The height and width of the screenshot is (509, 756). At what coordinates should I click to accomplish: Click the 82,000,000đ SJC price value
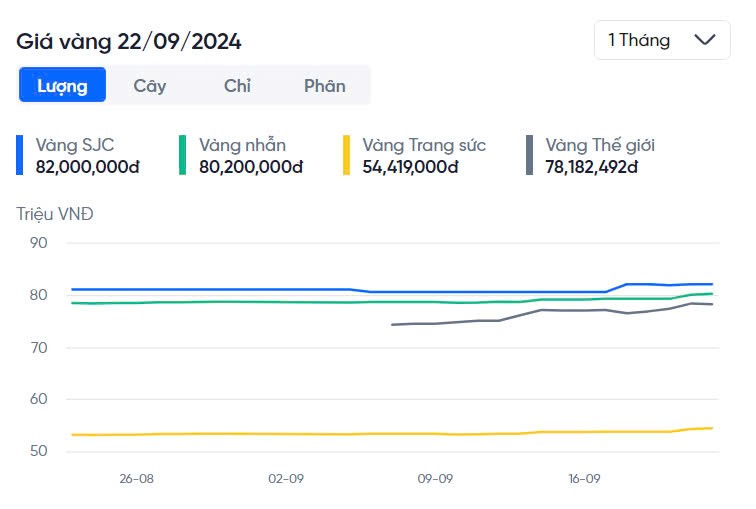[x=87, y=167]
